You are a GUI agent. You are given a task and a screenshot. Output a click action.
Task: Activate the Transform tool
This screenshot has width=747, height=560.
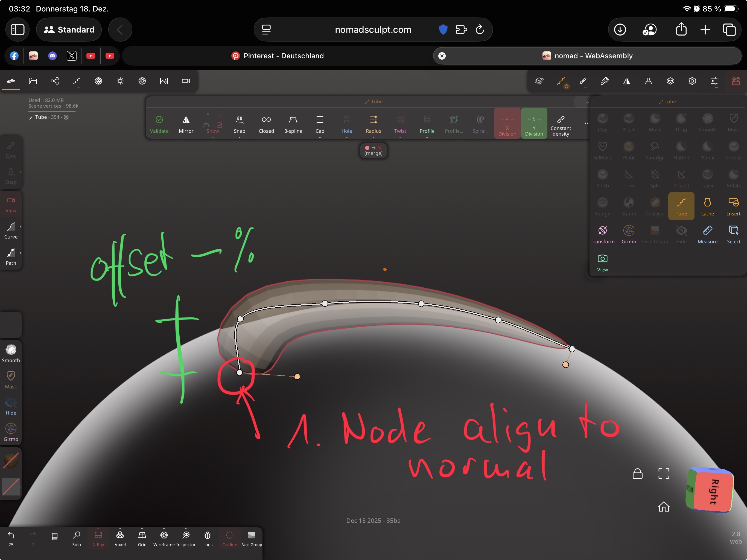[602, 234]
